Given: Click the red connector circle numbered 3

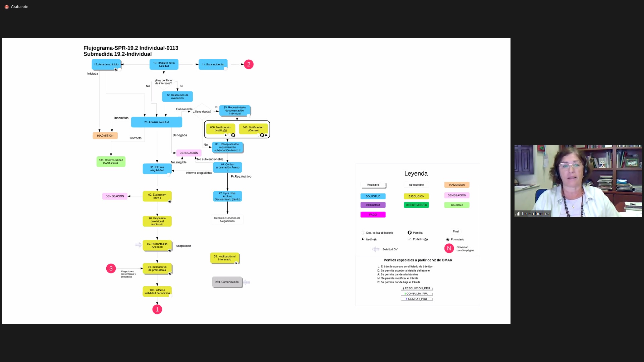Looking at the screenshot, I should (x=111, y=268).
